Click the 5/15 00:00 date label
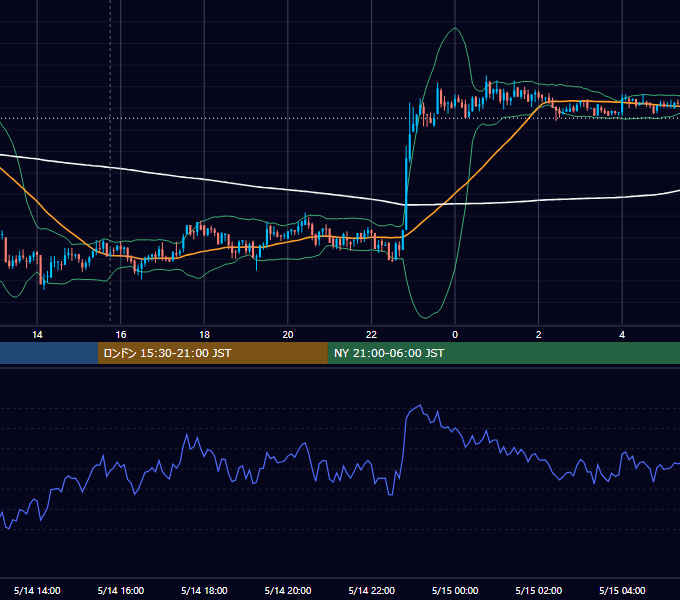 (x=455, y=590)
